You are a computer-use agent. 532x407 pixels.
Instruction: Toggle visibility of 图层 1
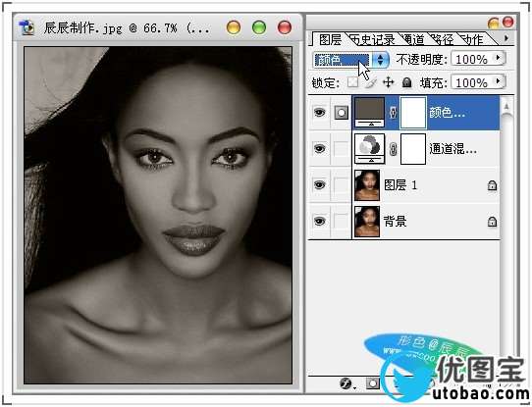[x=319, y=185]
